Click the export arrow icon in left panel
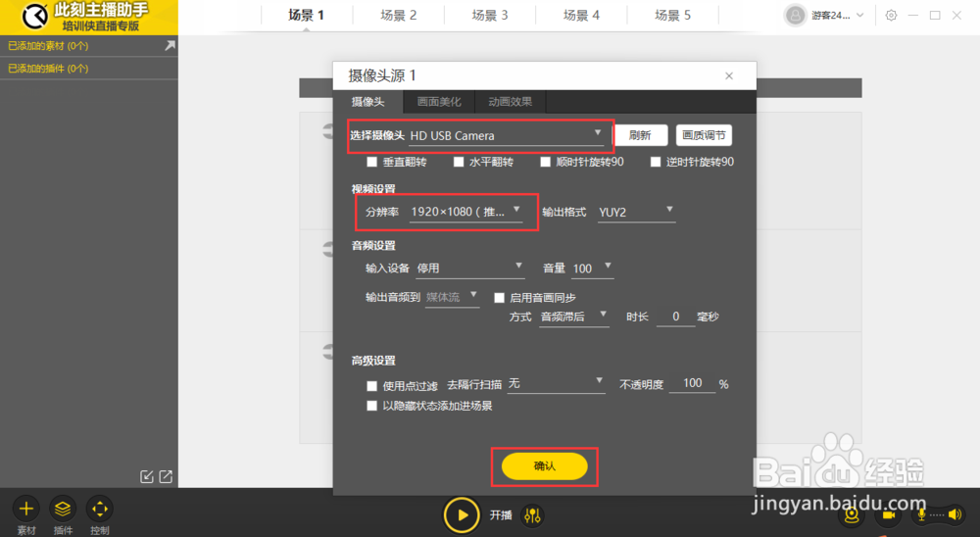Image resolution: width=980 pixels, height=537 pixels. click(x=166, y=477)
